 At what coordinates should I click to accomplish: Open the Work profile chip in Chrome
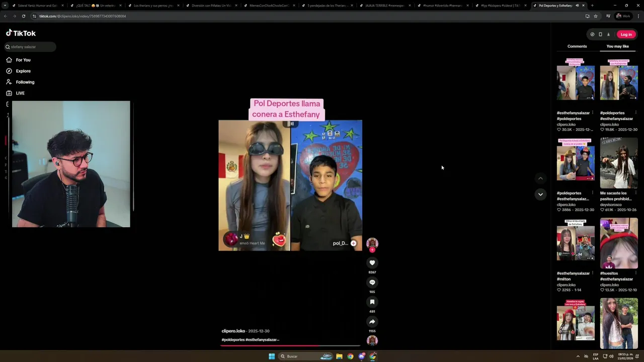click(x=623, y=16)
